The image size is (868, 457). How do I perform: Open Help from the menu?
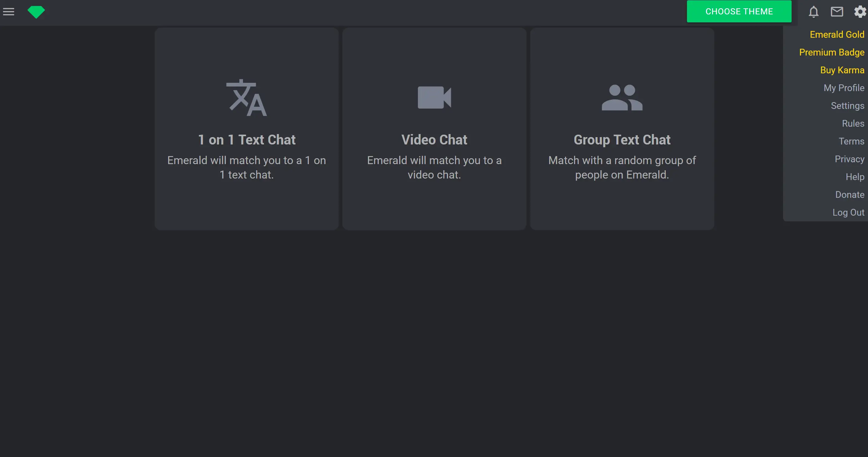point(855,177)
